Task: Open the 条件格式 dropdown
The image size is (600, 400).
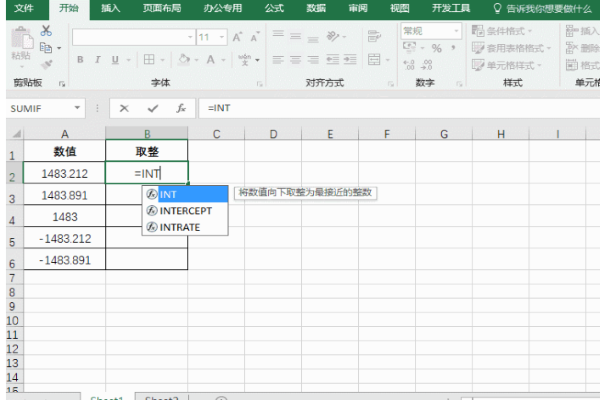Action: coord(502,31)
